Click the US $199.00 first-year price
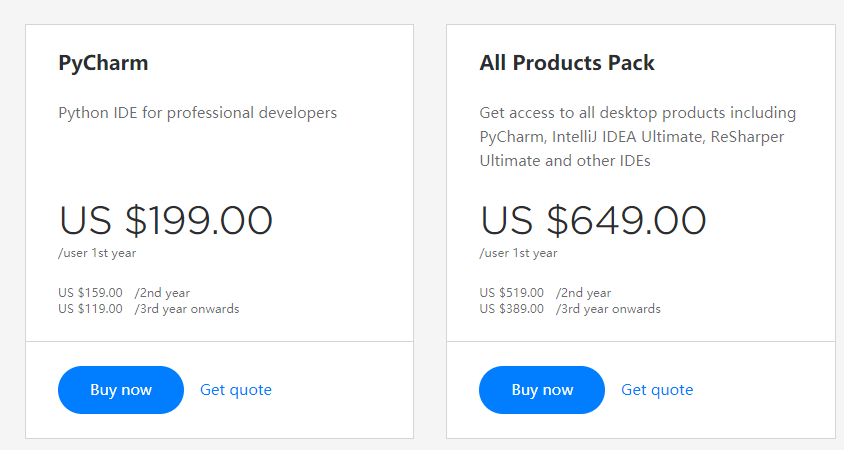The height and width of the screenshot is (450, 844). pyautogui.click(x=166, y=221)
